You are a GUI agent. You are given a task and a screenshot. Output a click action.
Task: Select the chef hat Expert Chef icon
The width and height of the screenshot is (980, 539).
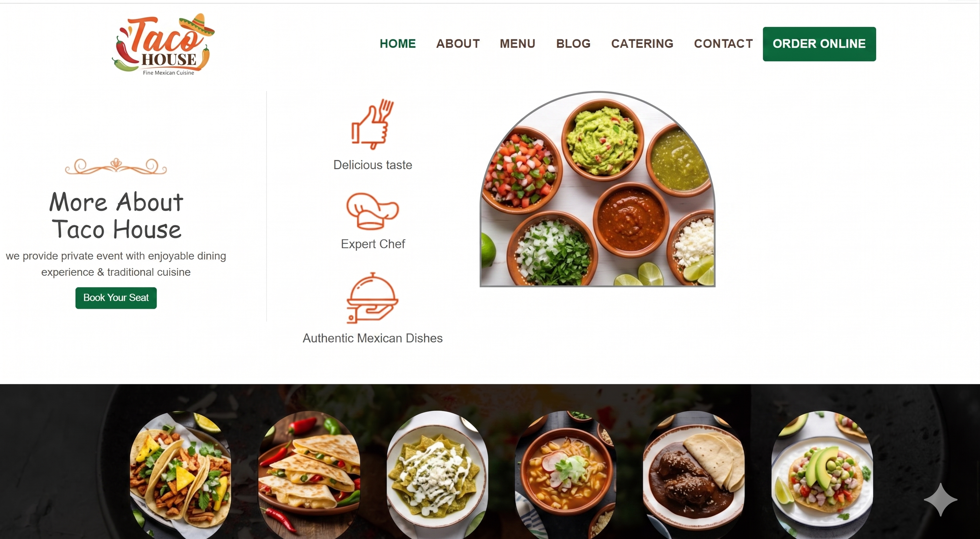[372, 211]
